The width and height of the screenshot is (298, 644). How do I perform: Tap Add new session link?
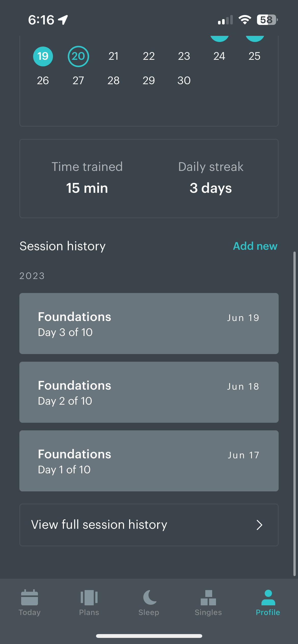coord(255,246)
